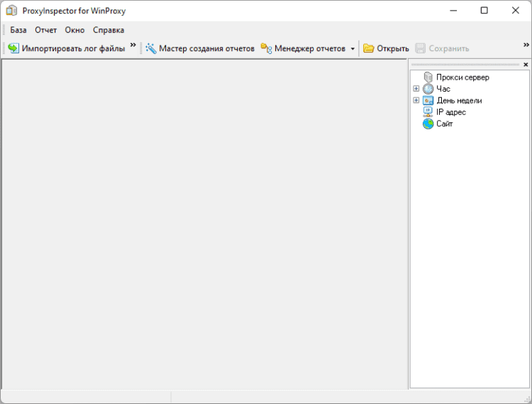Screen dimensions: 532x404
Task: Click the window resize grip
Action: pos(528,399)
